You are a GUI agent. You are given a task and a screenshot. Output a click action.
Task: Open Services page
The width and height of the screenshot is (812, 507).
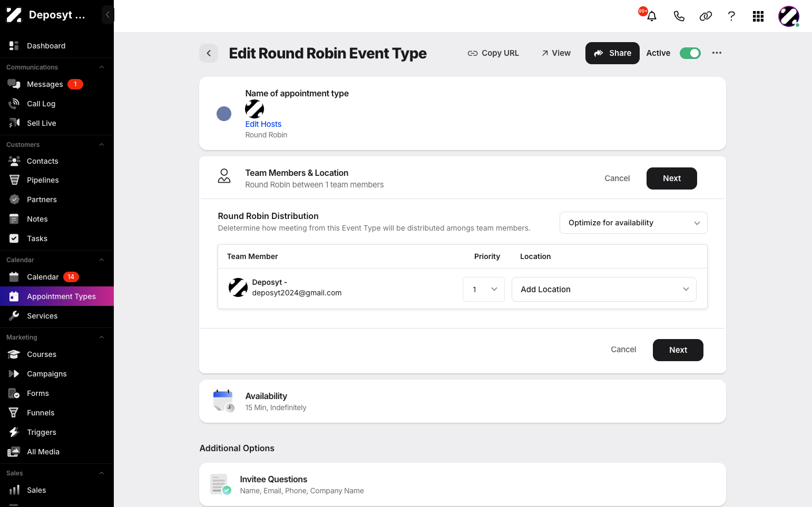pos(57,316)
